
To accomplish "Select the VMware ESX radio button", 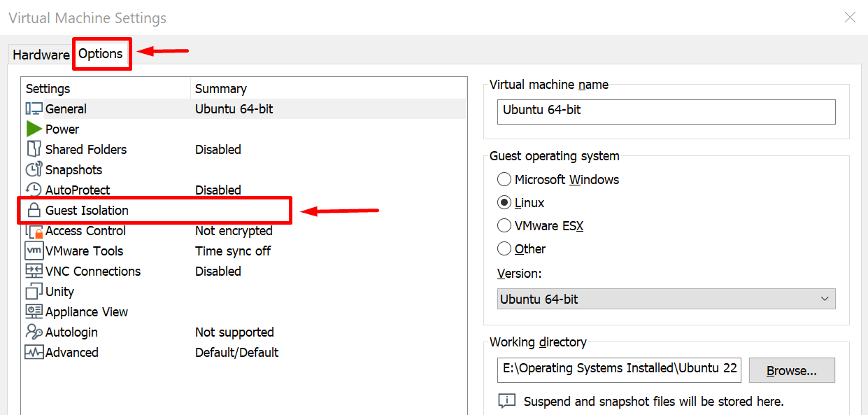I will (x=504, y=226).
